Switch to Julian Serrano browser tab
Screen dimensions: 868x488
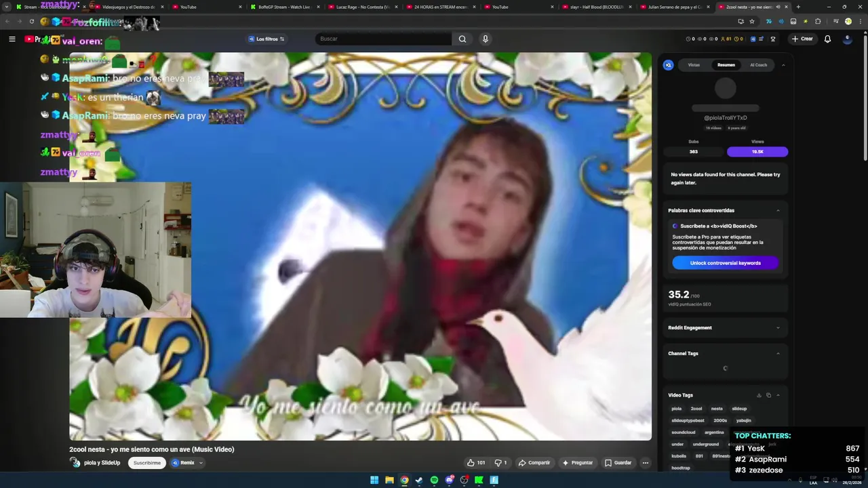tap(673, 7)
